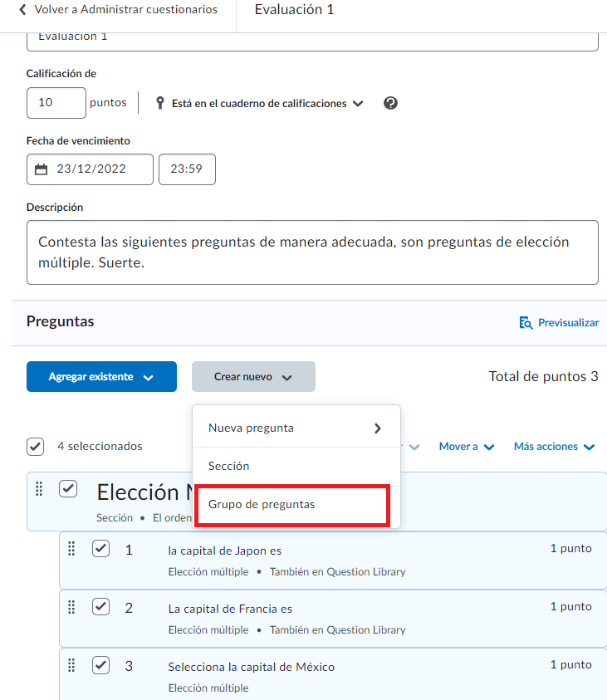Uncheck the checkbox for question 2

[100, 607]
